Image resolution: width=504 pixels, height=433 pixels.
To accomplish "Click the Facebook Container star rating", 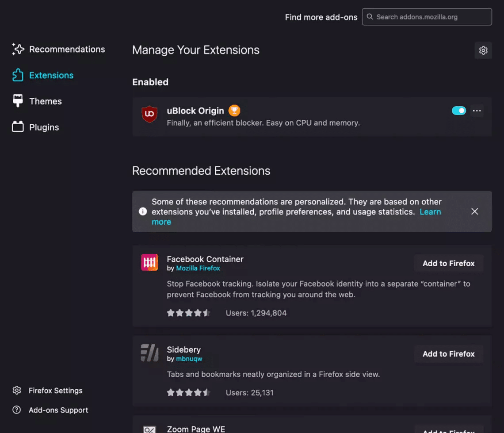I will (188, 313).
